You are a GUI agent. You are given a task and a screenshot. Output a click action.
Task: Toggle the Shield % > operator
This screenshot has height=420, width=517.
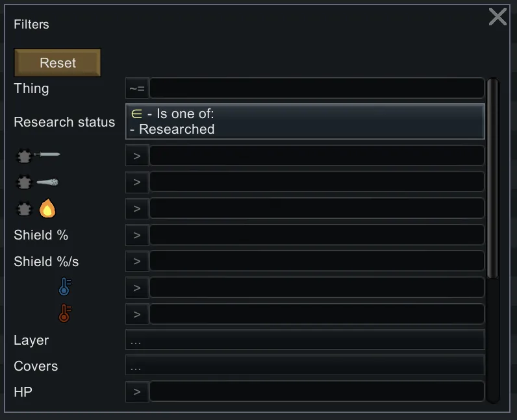point(137,235)
